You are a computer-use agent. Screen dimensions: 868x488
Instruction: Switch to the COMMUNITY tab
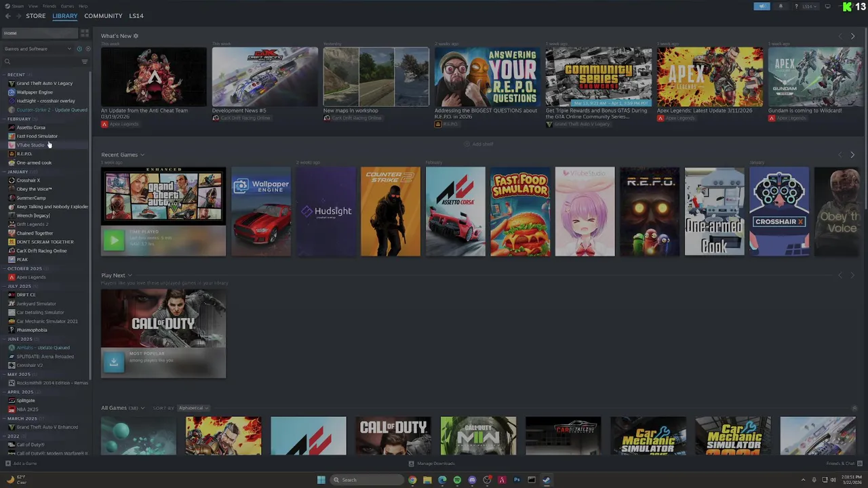click(x=103, y=16)
